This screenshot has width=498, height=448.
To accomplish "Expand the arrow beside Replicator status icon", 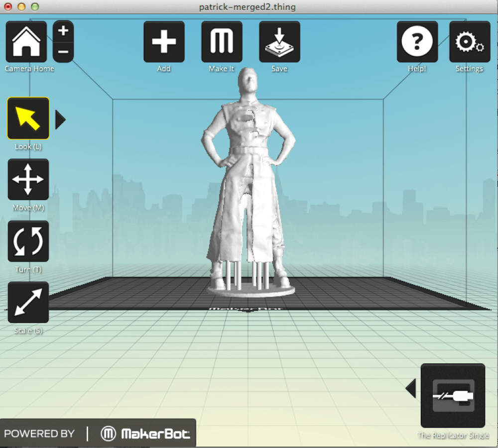I will pyautogui.click(x=411, y=389).
